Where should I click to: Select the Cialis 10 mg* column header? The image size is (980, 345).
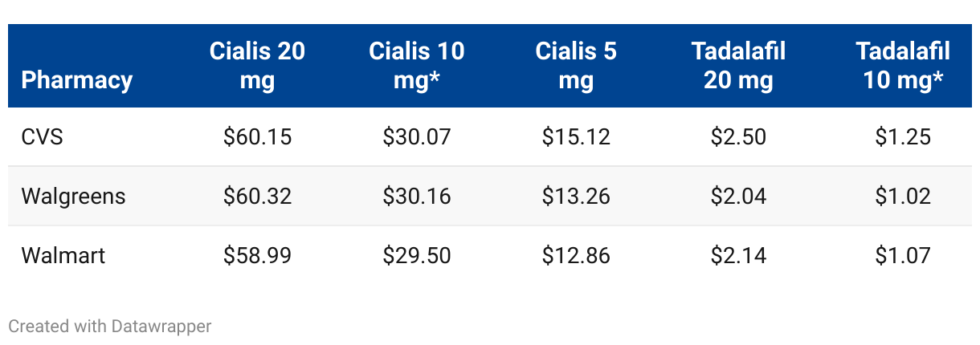(417, 66)
